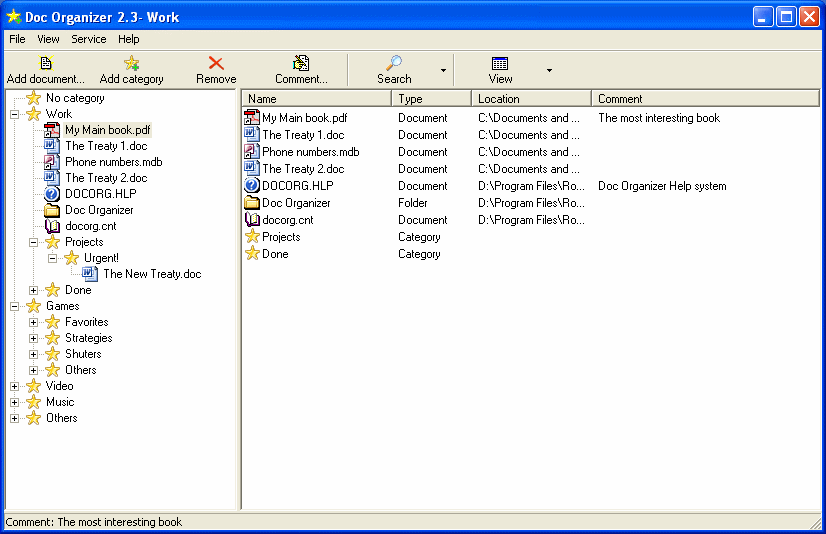The height and width of the screenshot is (534, 826).
Task: Select The Treaty 2.doc in tree
Action: 106,178
